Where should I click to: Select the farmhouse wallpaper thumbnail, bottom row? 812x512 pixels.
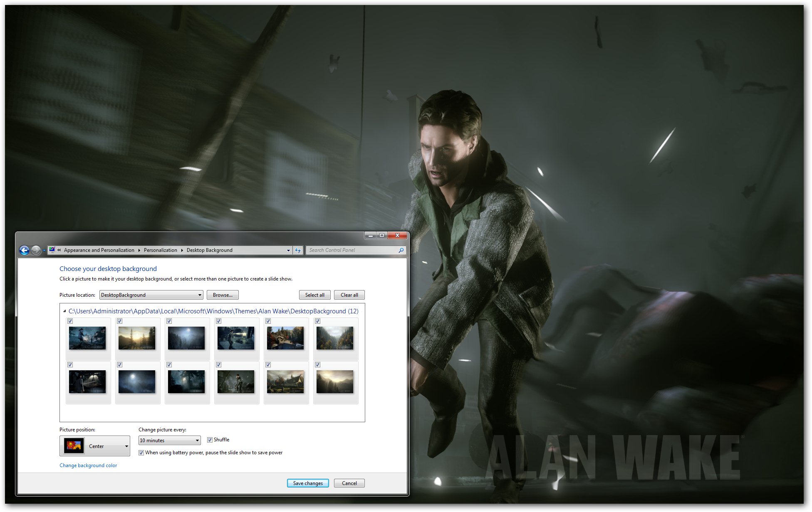pos(285,382)
